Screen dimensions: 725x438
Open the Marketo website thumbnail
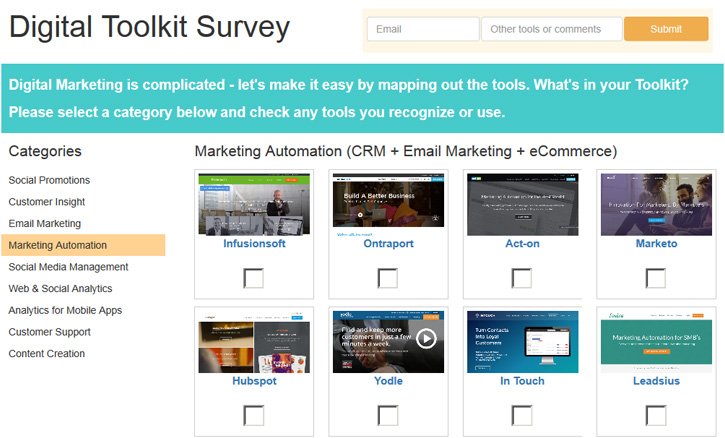[657, 204]
